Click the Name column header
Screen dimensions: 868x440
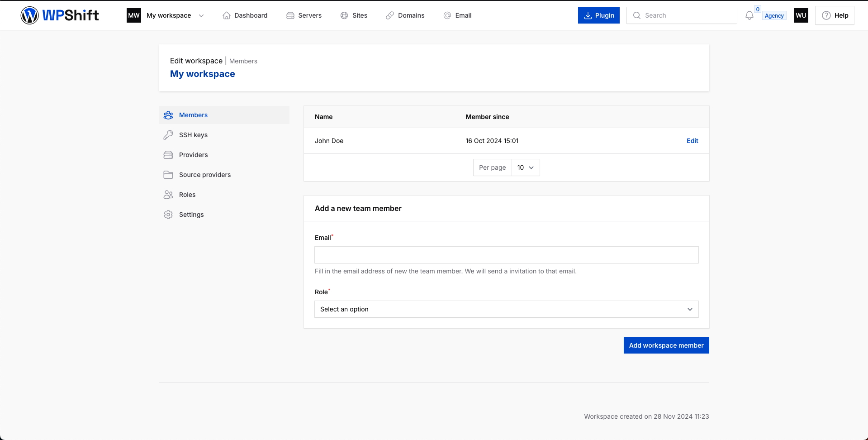(x=324, y=117)
